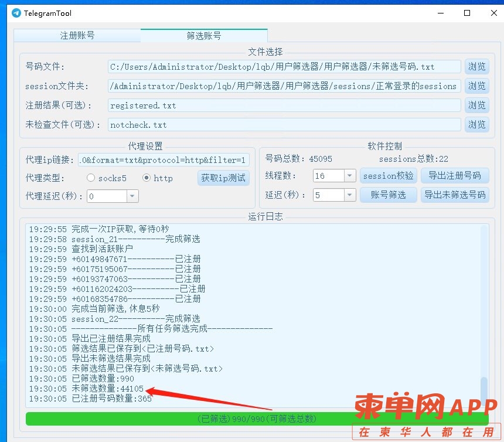The image size is (504, 442).
Task: Click log entry +60149847671 已注册
Action: [115, 259]
